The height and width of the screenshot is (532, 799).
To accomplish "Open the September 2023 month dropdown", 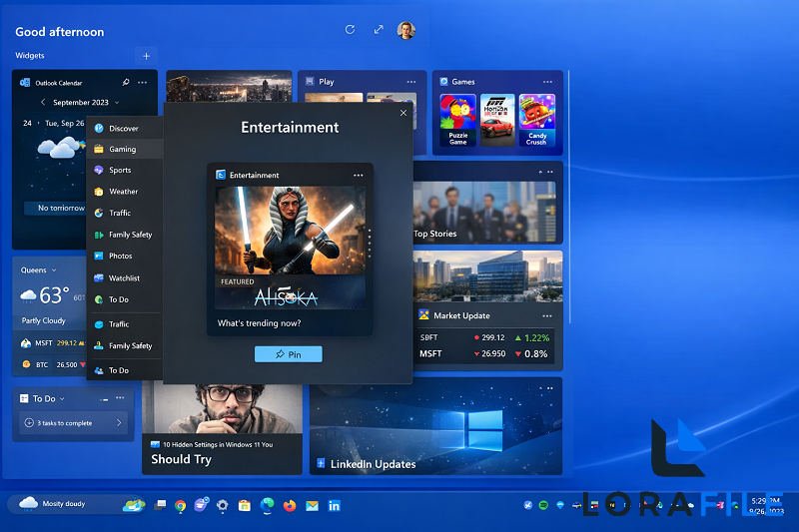I will pyautogui.click(x=86, y=103).
